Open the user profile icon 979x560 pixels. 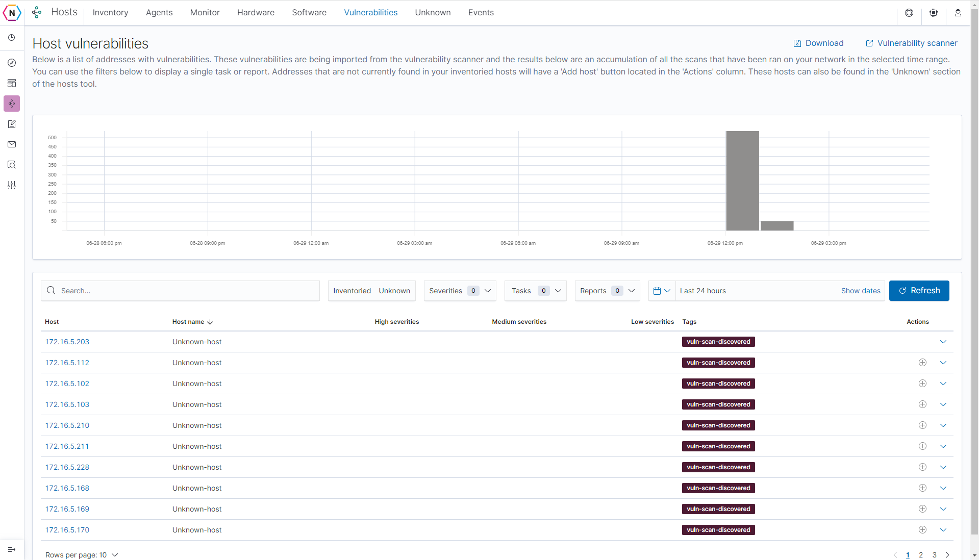click(958, 13)
